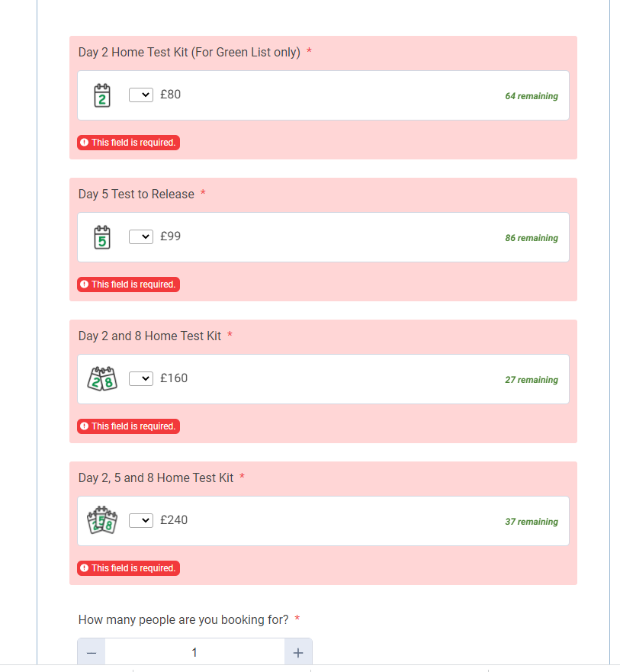
Task: Click the "86 remaining" stock label
Action: [531, 238]
